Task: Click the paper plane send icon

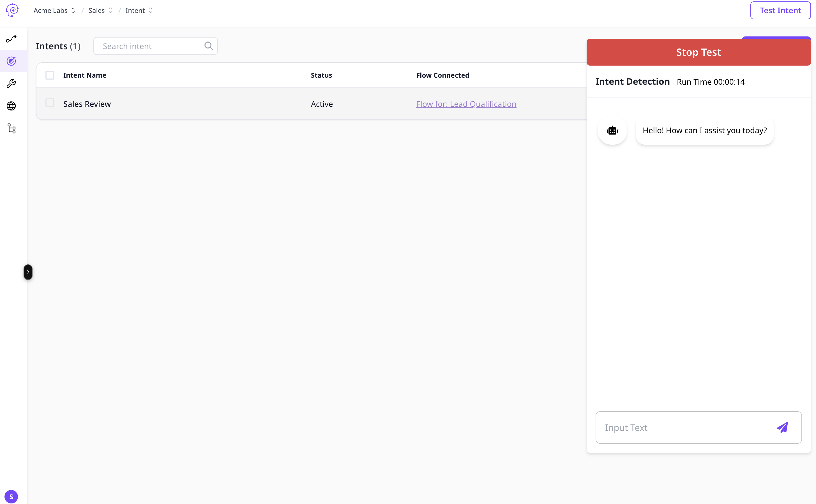Action: click(x=782, y=427)
